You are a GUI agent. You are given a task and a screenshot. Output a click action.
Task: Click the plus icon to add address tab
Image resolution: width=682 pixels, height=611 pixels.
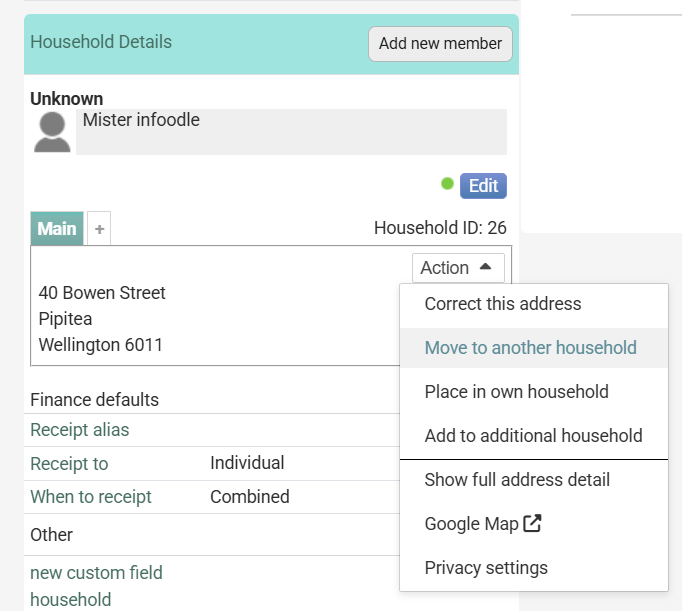[99, 229]
